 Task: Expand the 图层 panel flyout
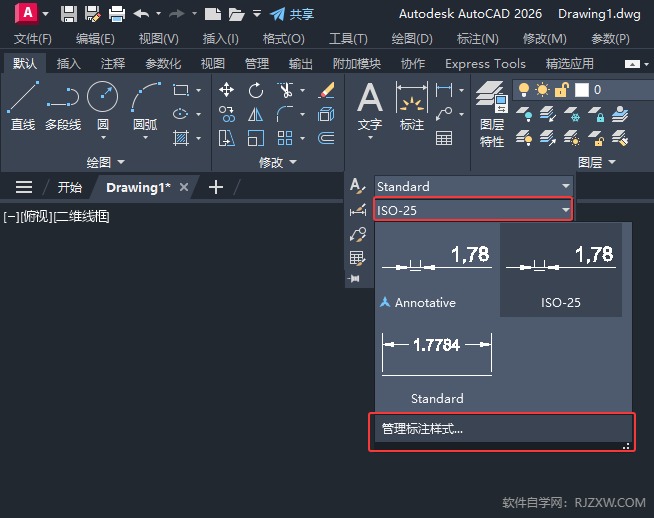point(597,162)
